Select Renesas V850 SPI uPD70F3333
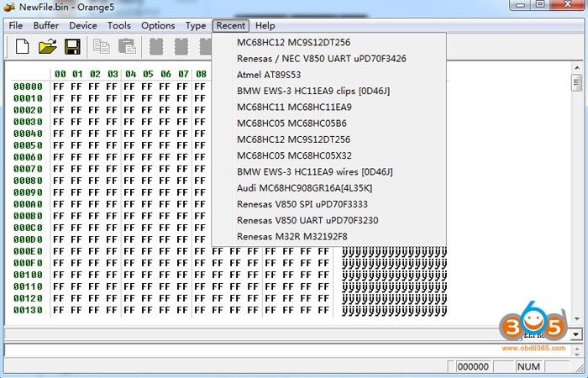The height and width of the screenshot is (378, 588). (x=329, y=204)
